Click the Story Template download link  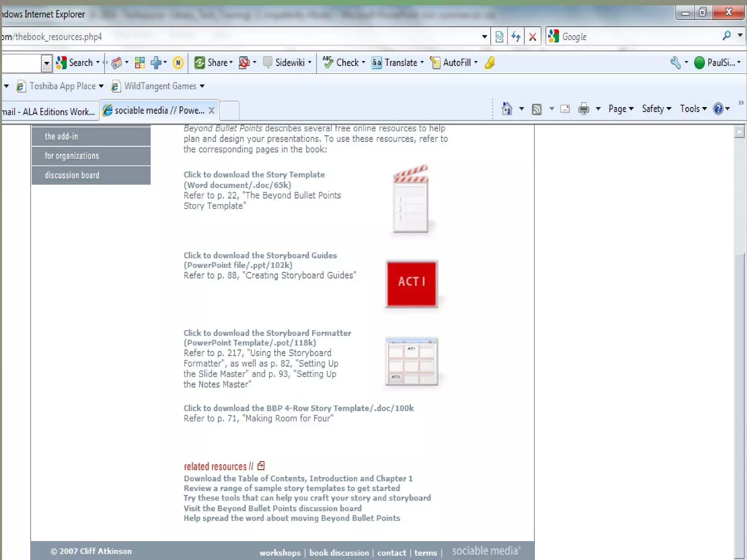(254, 175)
